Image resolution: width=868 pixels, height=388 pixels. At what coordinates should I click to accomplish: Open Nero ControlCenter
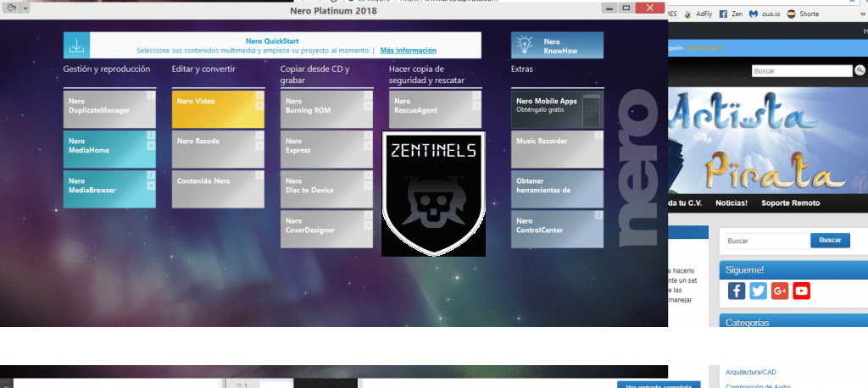click(557, 229)
